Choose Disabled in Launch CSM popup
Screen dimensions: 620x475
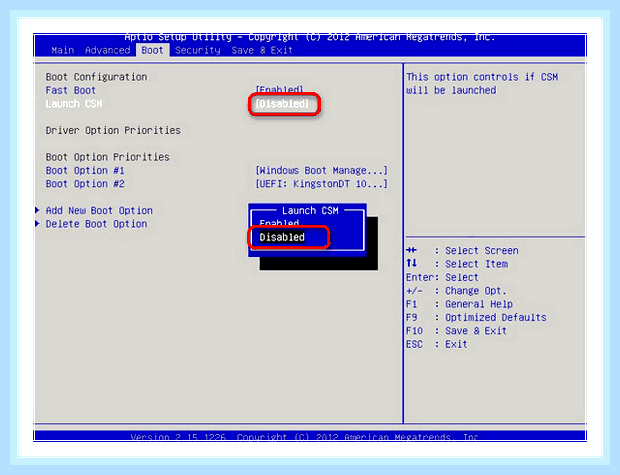point(282,237)
